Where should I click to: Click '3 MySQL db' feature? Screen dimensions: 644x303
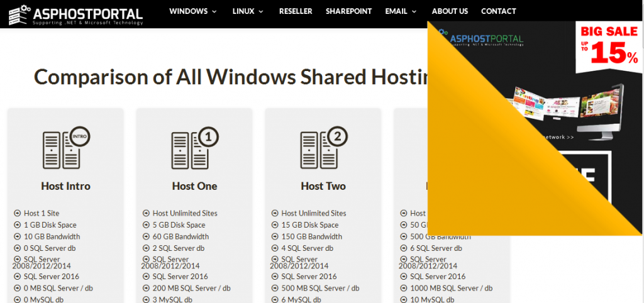click(x=172, y=300)
